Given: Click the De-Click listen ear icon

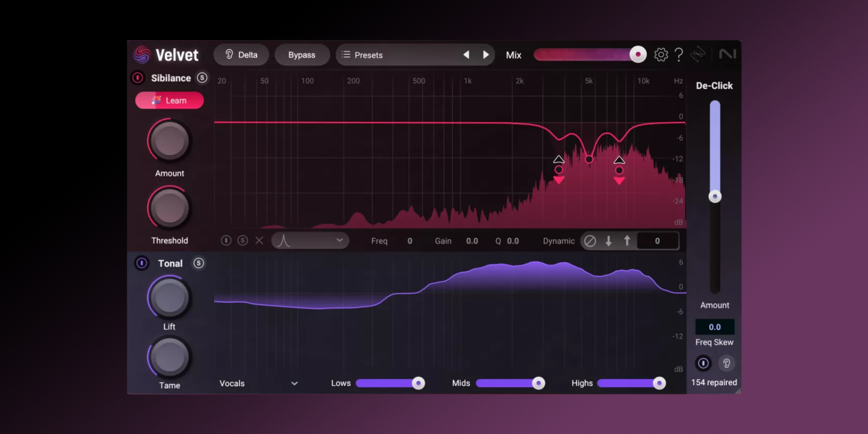Looking at the screenshot, I should click(x=726, y=363).
